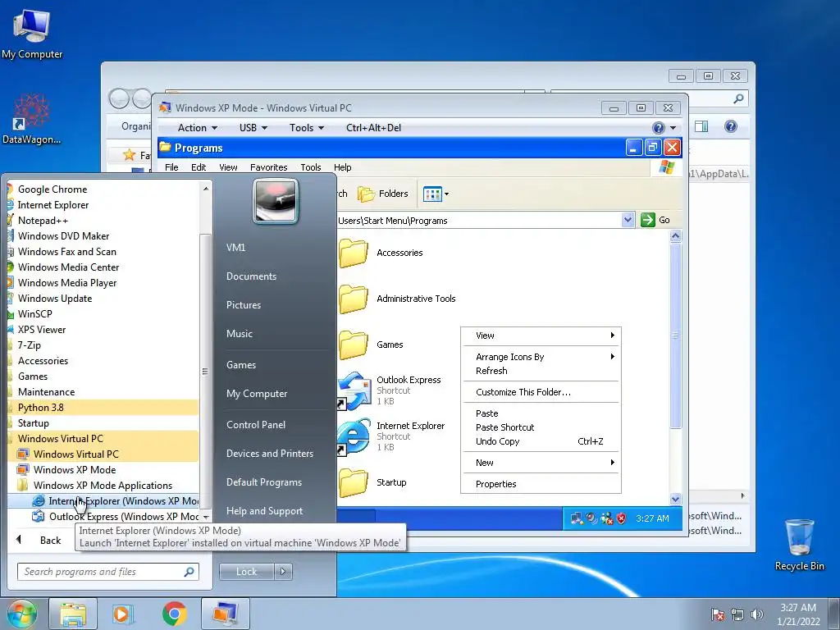The image size is (840, 630).
Task: Open Control Panel from Start menu
Action: [256, 425]
